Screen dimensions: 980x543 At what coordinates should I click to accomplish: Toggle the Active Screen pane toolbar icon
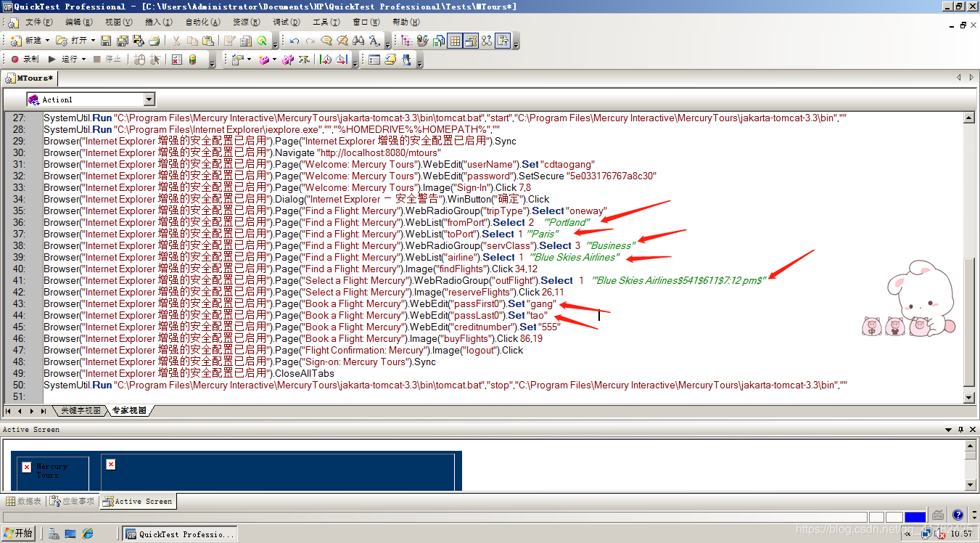[471, 41]
